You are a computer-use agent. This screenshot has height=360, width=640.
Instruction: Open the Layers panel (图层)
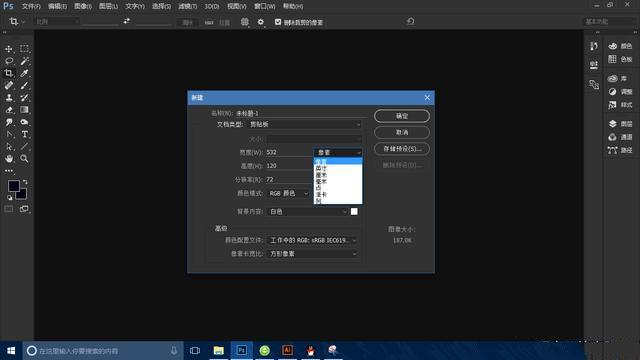coord(620,124)
